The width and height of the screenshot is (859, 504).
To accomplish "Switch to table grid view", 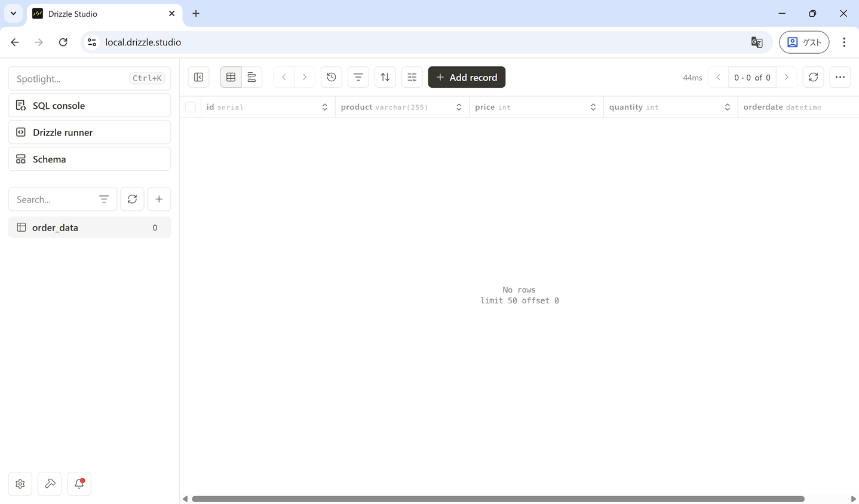I will click(231, 77).
